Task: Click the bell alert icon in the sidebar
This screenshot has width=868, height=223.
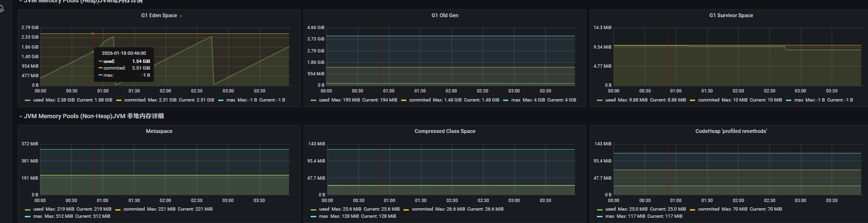Action: tap(2, 8)
